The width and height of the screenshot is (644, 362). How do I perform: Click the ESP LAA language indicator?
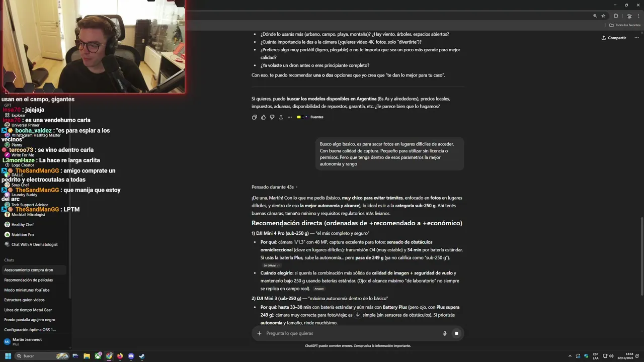pos(596,356)
